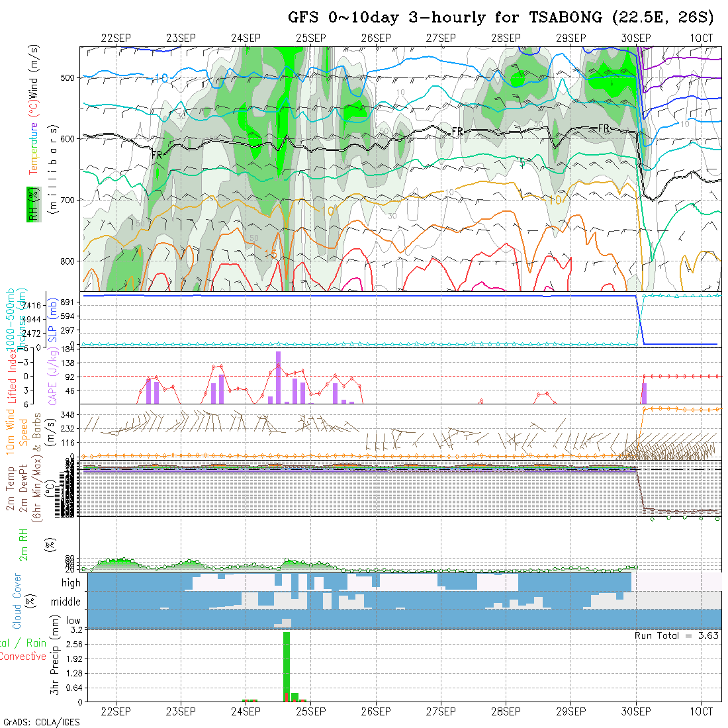This screenshot has width=728, height=728.
Task: Click the "middle" cloud cover row label
Action: (x=66, y=602)
